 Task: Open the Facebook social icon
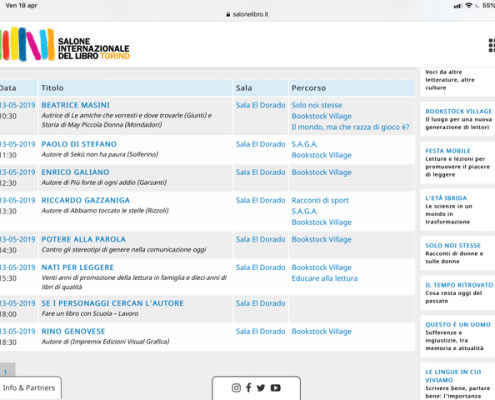pos(248,387)
